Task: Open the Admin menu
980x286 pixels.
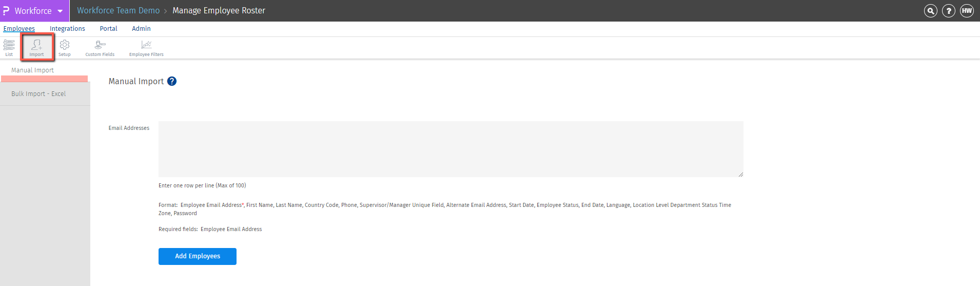Action: (141, 29)
